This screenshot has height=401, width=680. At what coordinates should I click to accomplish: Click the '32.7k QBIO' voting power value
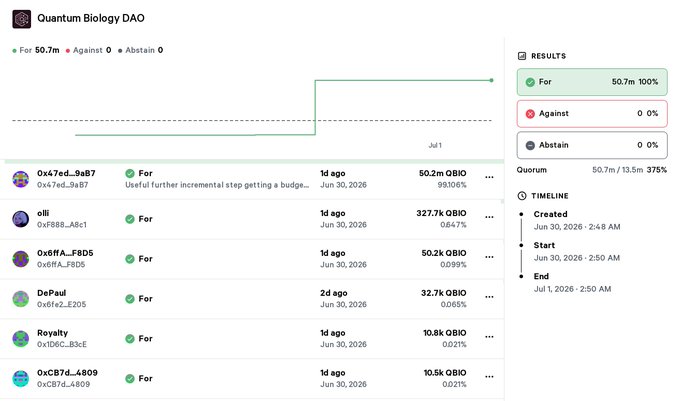pyautogui.click(x=444, y=293)
